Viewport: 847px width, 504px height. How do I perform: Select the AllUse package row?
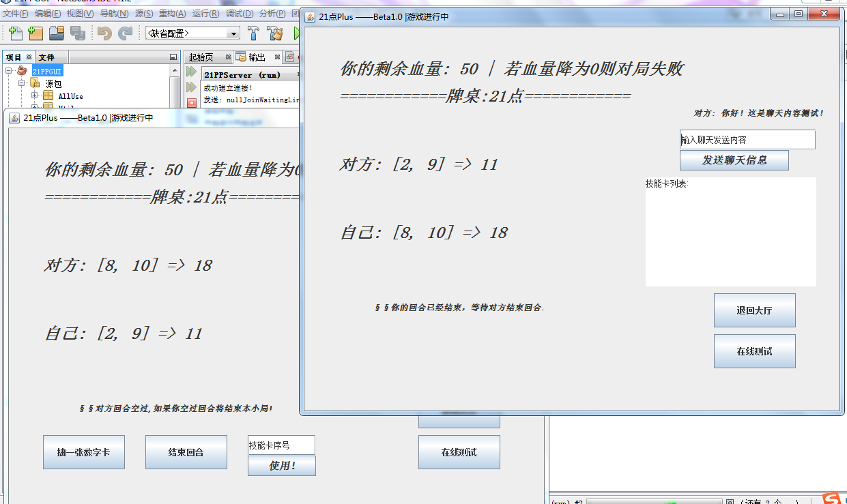click(x=70, y=96)
